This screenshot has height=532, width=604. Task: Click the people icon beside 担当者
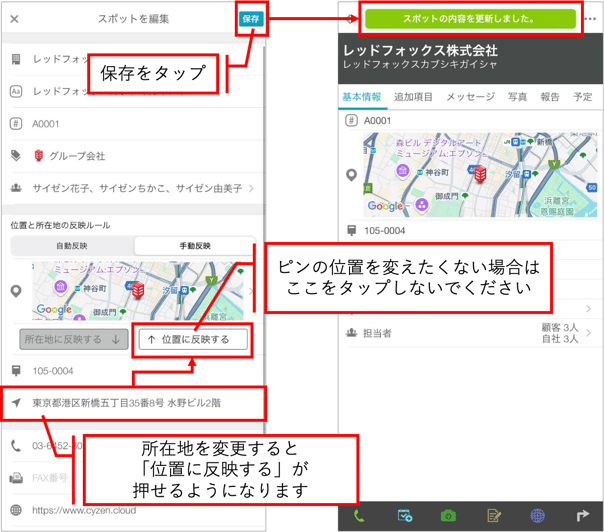point(351,333)
